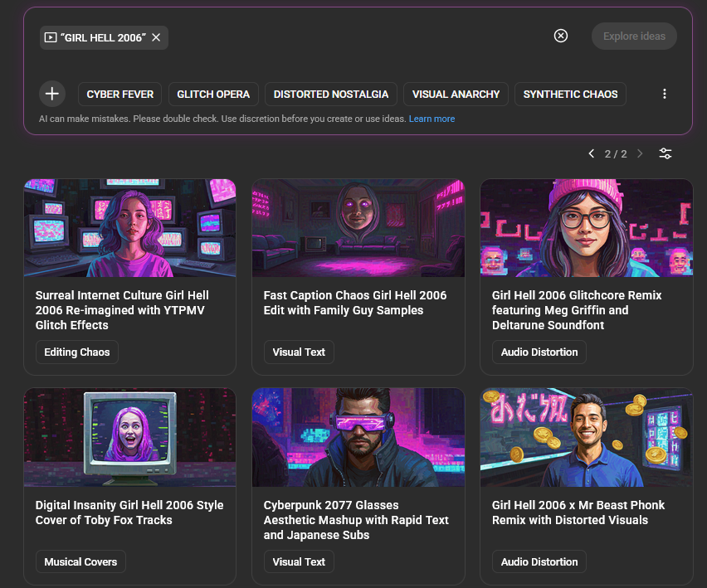Viewport: 707px width, 588px height.
Task: Click the Musical Covers tag
Action: pyautogui.click(x=80, y=561)
